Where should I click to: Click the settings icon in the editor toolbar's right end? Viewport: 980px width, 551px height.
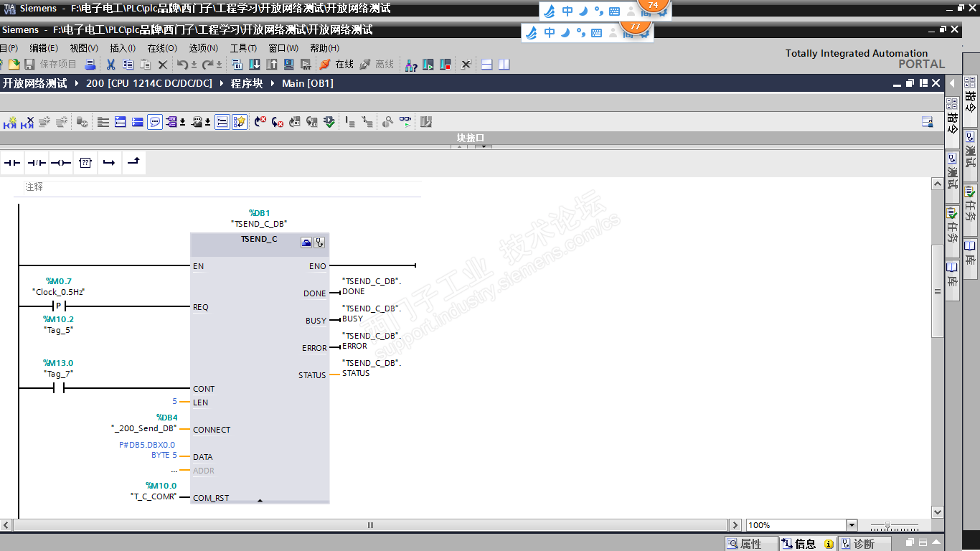click(x=927, y=122)
